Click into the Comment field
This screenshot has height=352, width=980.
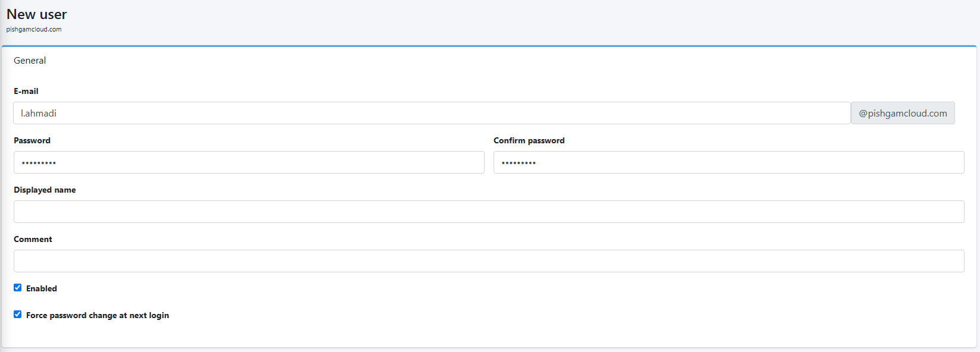(x=489, y=261)
